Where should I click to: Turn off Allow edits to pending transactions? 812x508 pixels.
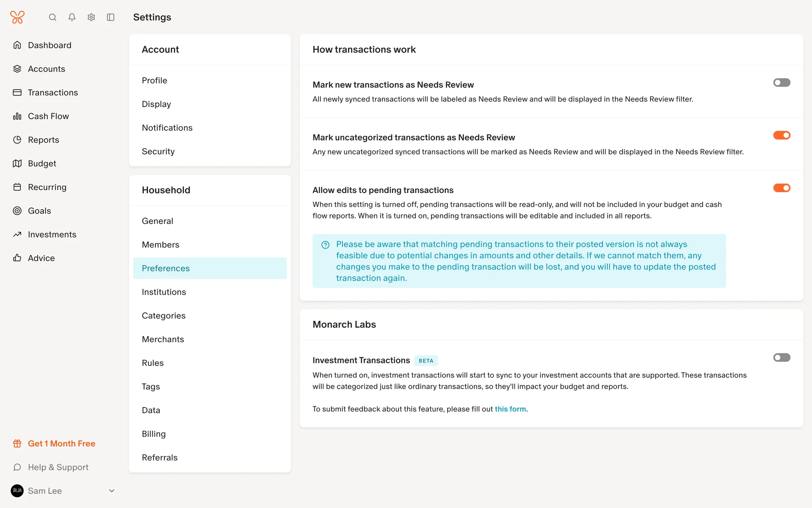click(x=782, y=188)
